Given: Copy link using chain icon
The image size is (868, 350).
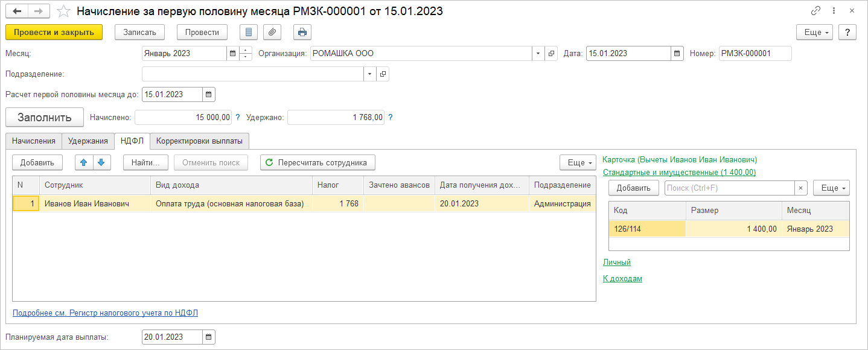Looking at the screenshot, I should (816, 11).
